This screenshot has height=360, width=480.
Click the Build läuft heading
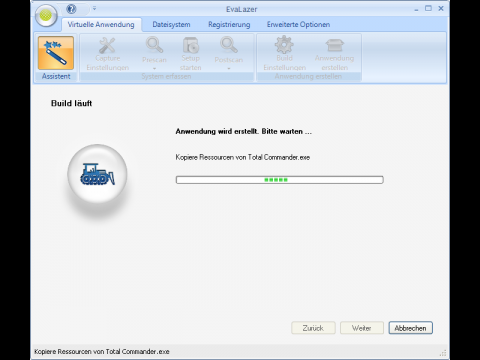pos(71,103)
